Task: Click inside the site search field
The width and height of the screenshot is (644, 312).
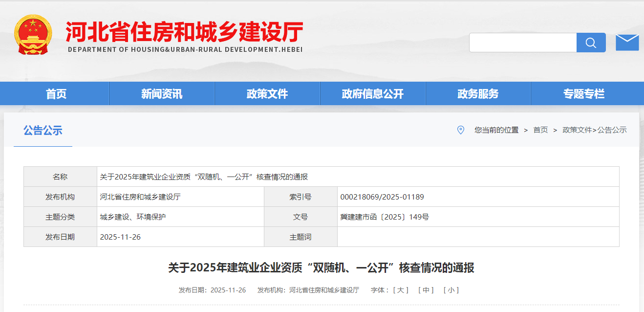Action: point(523,43)
